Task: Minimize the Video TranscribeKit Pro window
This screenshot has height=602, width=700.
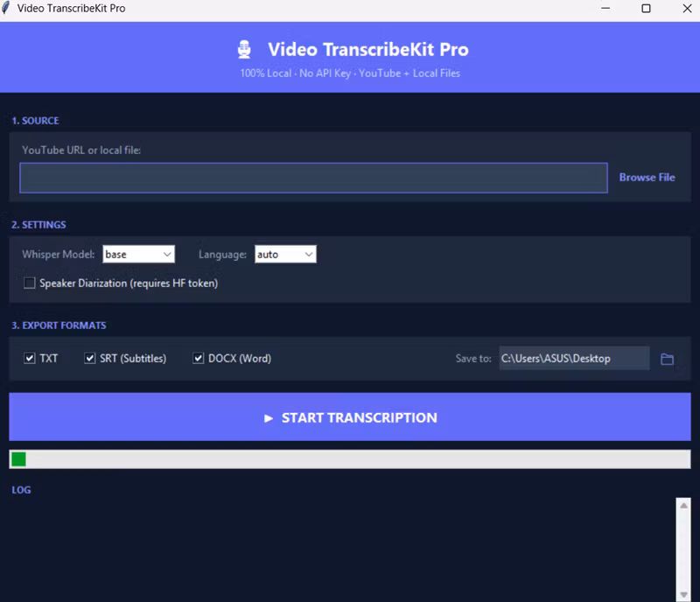Action: point(605,8)
